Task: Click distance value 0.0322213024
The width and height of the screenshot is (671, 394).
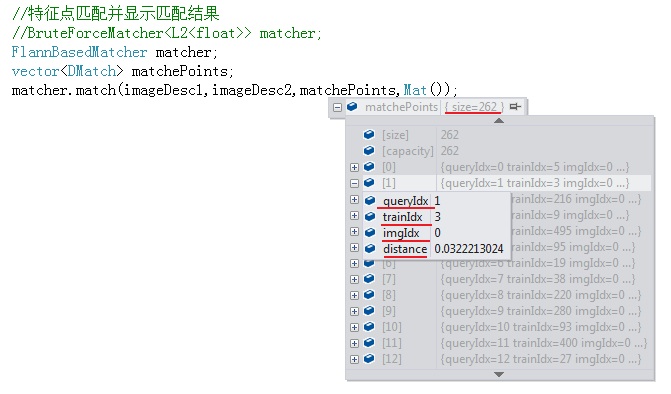Action: coord(469,249)
